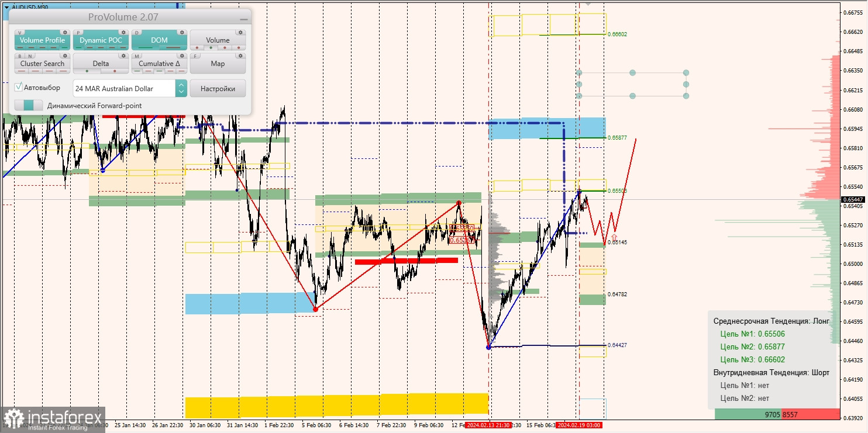Select green dot segment under Volume
Screen dimensions: 868x433
(x=212, y=48)
